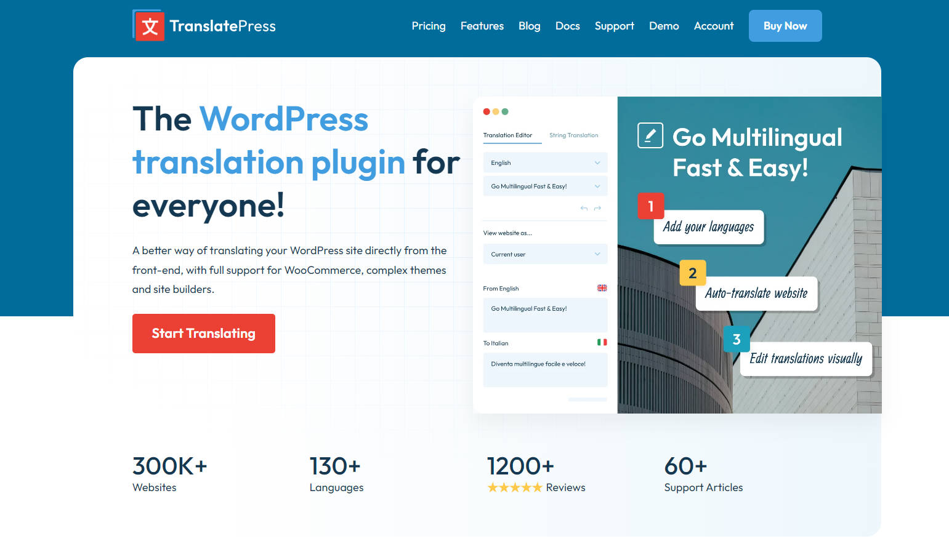Click the yellow number 2 step badge
Screen dimensions: 949x560
692,273
